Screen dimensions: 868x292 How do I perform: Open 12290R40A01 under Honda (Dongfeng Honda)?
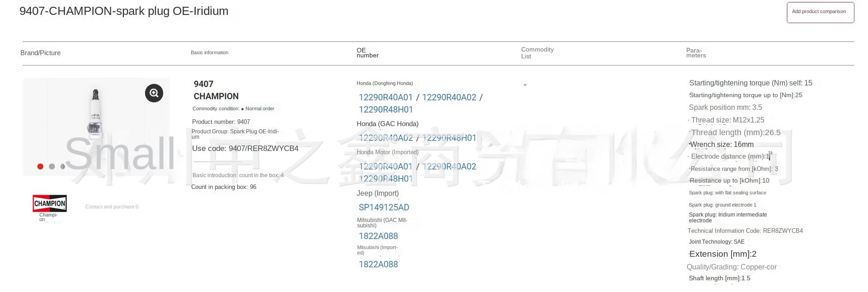[386, 98]
